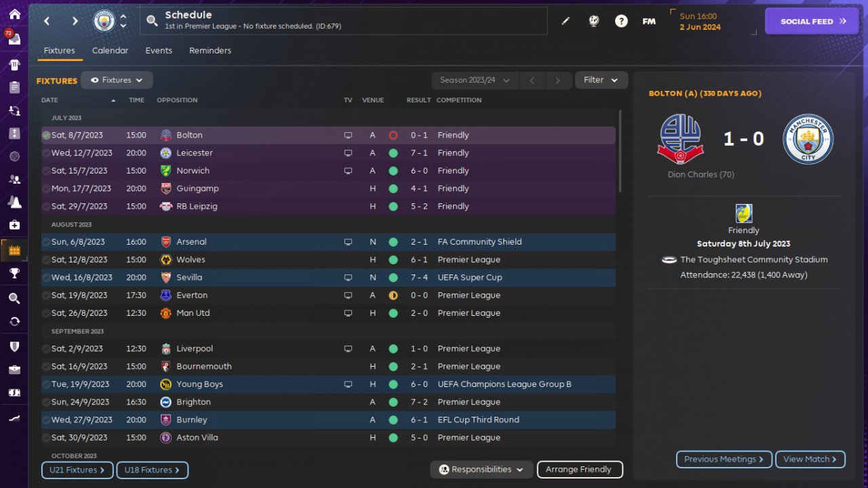The image size is (868, 488).
Task: Click the FM menu logo
Action: pyautogui.click(x=649, y=21)
